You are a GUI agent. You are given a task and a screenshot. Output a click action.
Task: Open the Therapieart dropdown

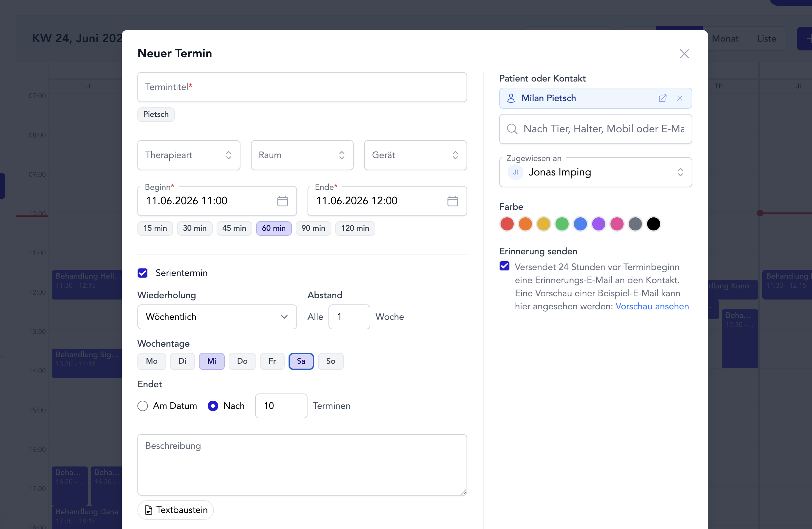click(189, 155)
